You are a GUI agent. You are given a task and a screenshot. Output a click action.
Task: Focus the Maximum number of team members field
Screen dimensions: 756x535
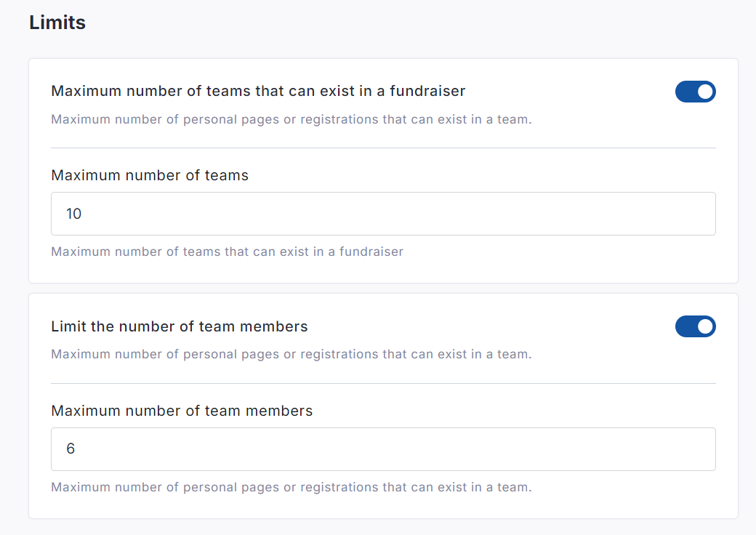pyautogui.click(x=383, y=449)
